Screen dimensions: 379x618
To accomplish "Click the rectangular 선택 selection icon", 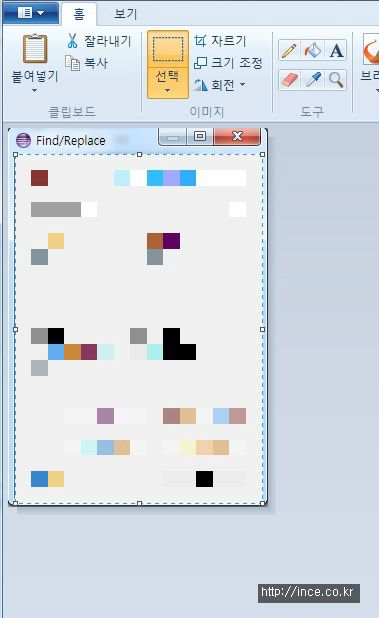I will click(x=168, y=49).
